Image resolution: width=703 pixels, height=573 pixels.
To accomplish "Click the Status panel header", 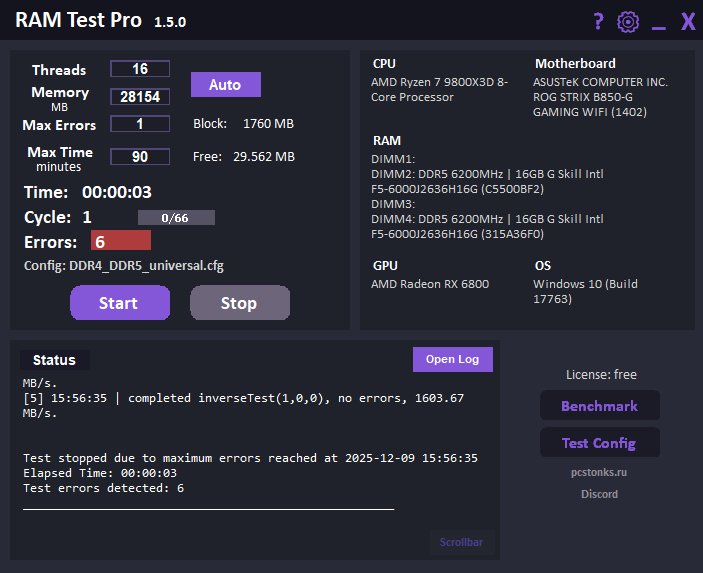I will click(x=55, y=360).
